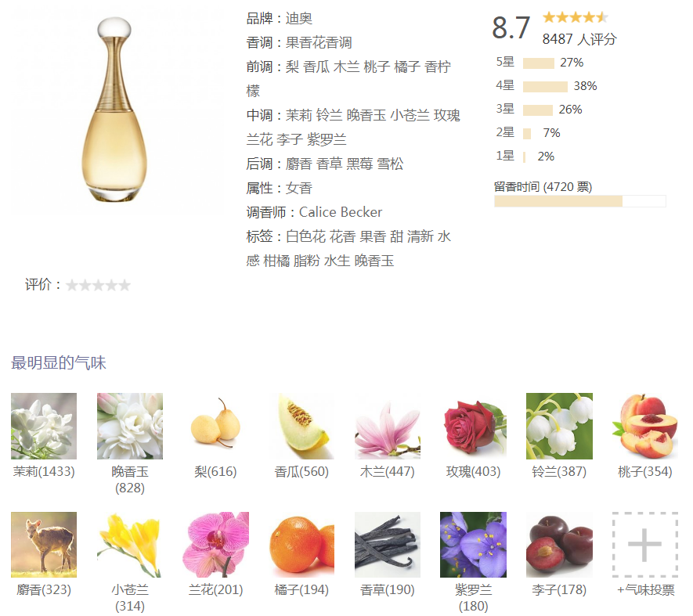This screenshot has width=693, height=616.
Task: Rate five stars in 评价 row
Action: click(x=125, y=285)
